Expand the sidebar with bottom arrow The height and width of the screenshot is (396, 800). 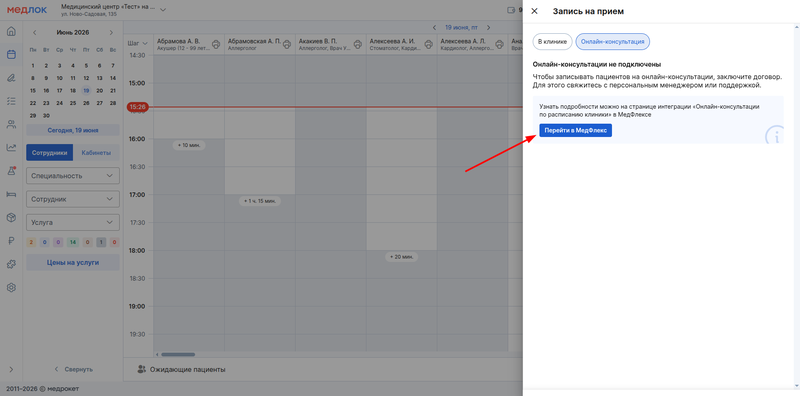coord(11,369)
